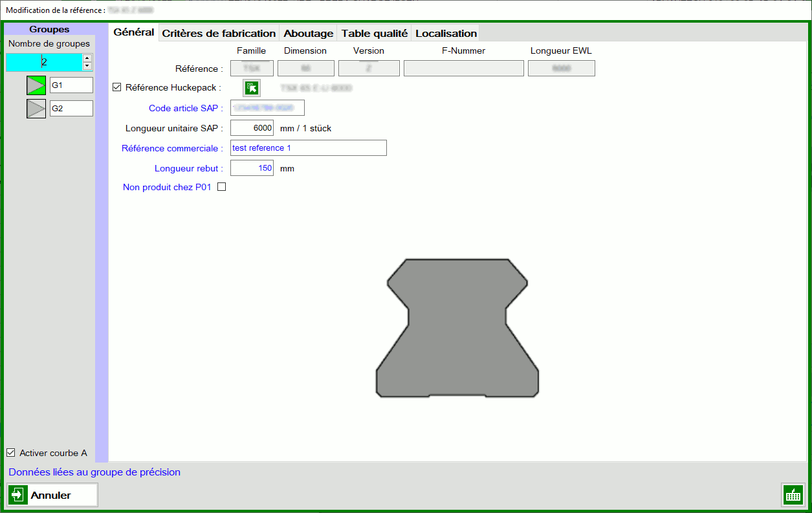
Task: Enable the Non produit chez P01 checkbox
Action: (221, 186)
